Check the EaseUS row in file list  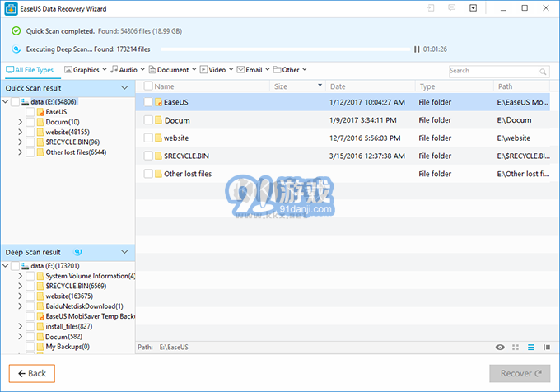point(148,102)
